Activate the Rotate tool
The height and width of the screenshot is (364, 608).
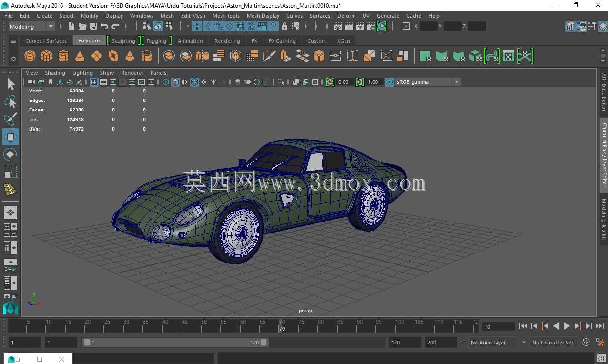[10, 154]
